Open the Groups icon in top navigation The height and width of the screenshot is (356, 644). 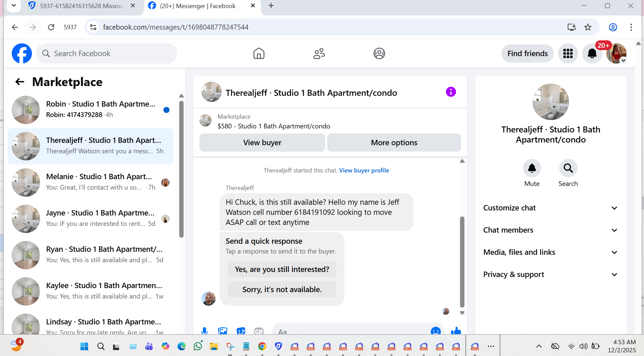click(x=379, y=53)
